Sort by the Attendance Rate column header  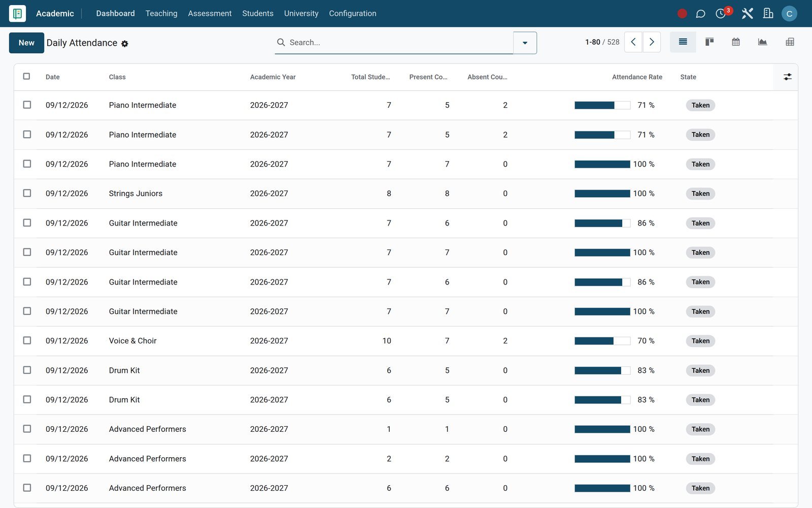coord(637,77)
